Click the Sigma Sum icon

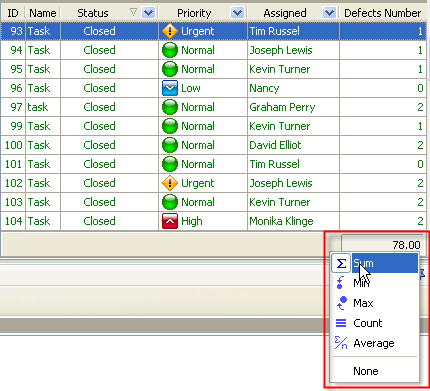coord(341,263)
